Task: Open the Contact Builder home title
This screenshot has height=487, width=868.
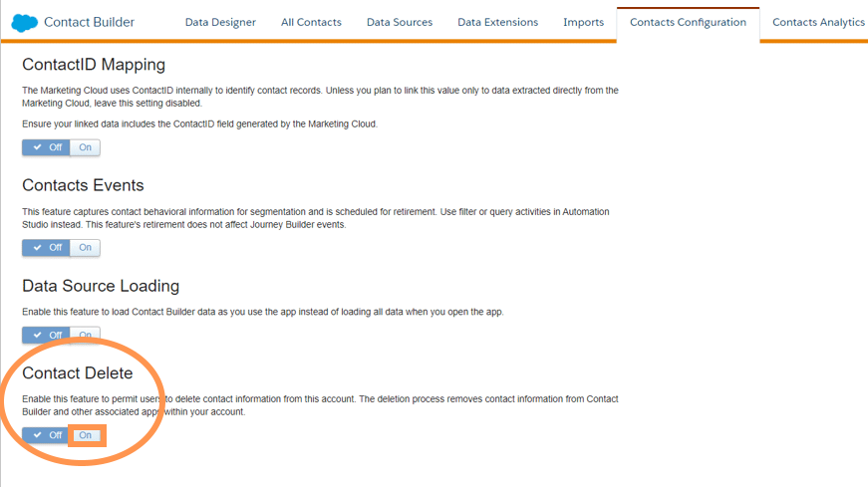Action: pos(89,22)
